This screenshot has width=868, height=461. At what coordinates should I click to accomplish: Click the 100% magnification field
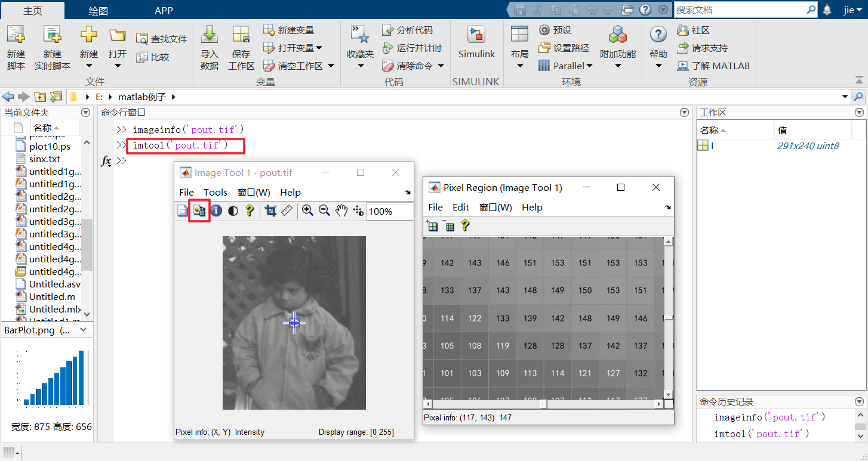tap(388, 211)
